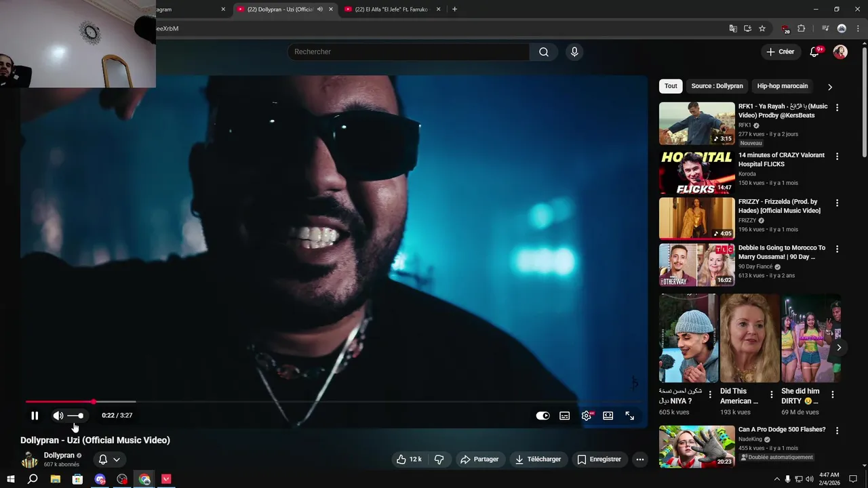The height and width of the screenshot is (488, 868).
Task: Open more actions menu beside Enregistrer
Action: (639, 459)
